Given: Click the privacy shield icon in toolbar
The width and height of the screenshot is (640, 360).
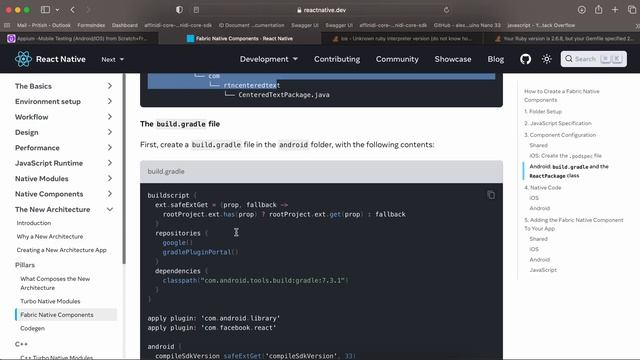Looking at the screenshot, I should (179, 10).
